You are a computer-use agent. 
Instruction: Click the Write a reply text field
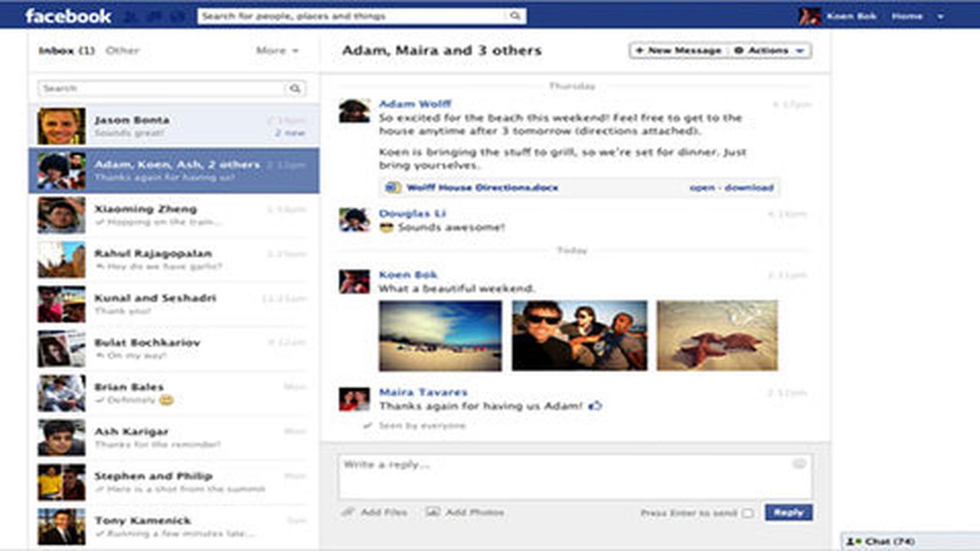(575, 477)
